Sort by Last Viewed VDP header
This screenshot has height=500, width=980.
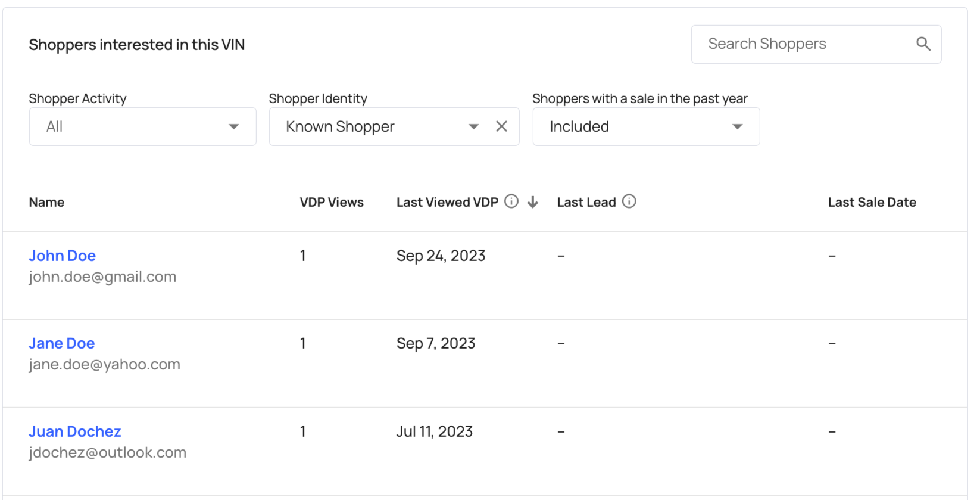pos(447,203)
